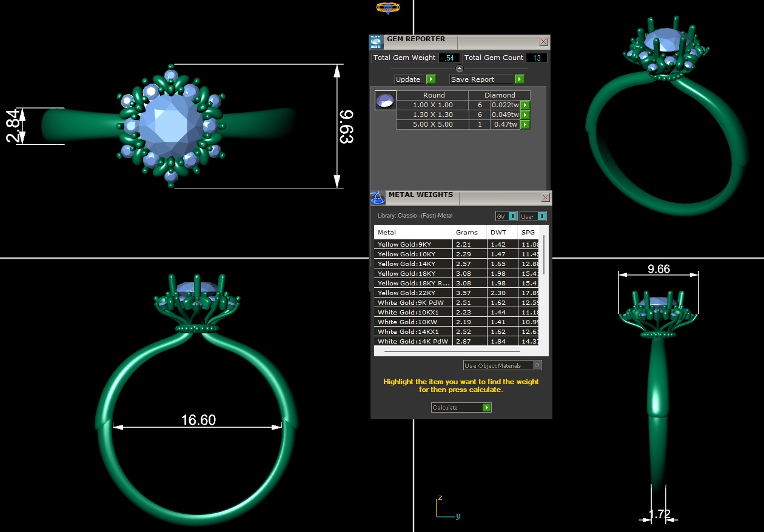Click the 1.30 X 1.30 gem size cell
The image size is (764, 532).
click(x=432, y=115)
